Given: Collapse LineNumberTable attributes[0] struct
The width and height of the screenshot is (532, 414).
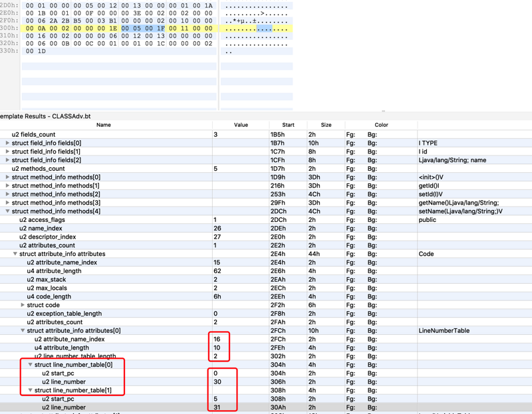Looking at the screenshot, I should click(23, 330).
